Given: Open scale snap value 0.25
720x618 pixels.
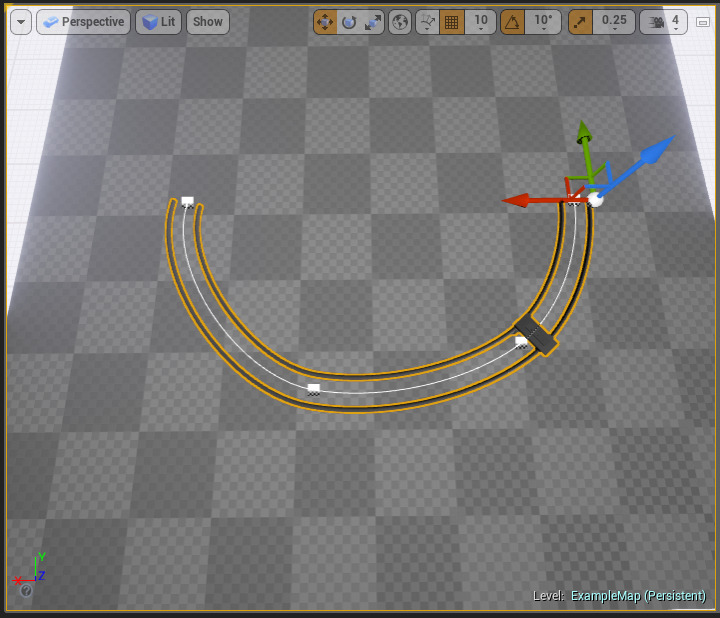Looking at the screenshot, I should 614,22.
